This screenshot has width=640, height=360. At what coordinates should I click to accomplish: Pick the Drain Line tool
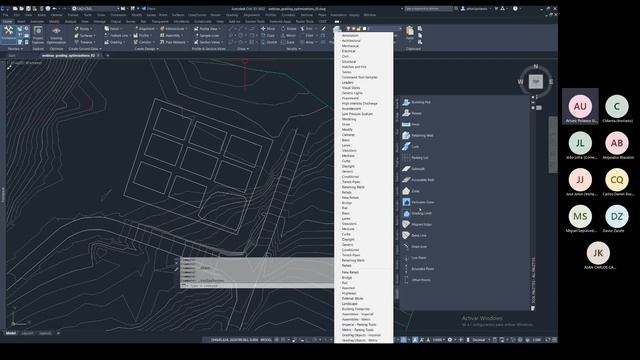click(x=414, y=247)
